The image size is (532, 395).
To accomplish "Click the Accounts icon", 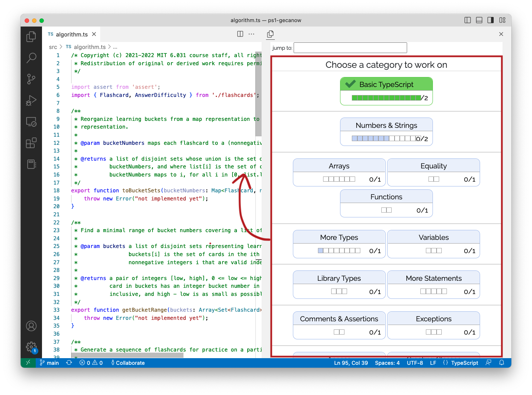I will (31, 326).
